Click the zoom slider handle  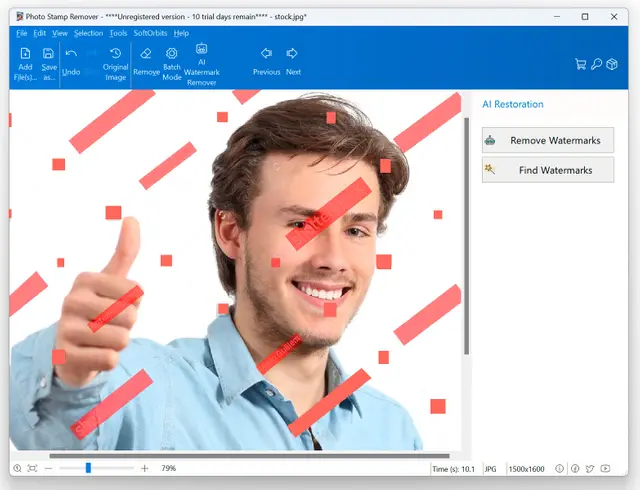(x=88, y=468)
